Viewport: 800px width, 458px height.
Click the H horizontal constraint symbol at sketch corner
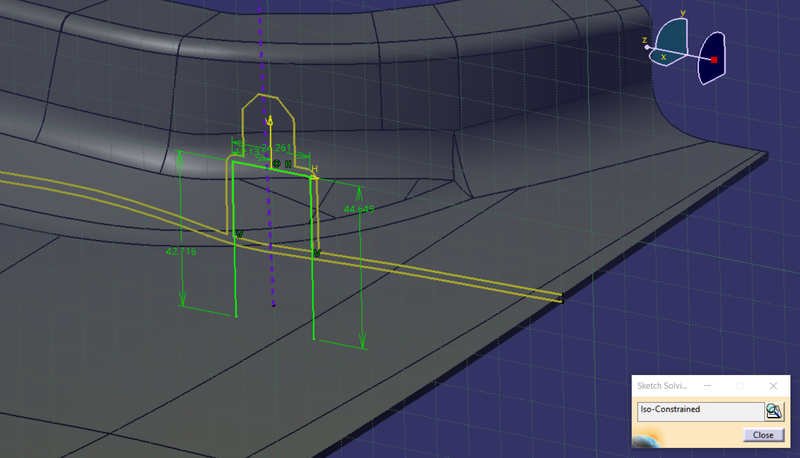pos(314,171)
